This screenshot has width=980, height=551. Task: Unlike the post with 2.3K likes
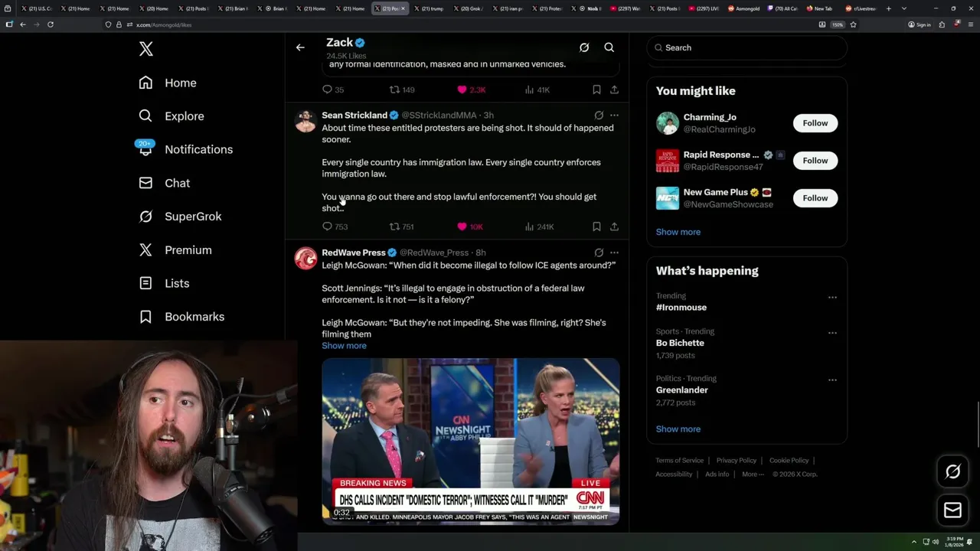[x=471, y=90]
